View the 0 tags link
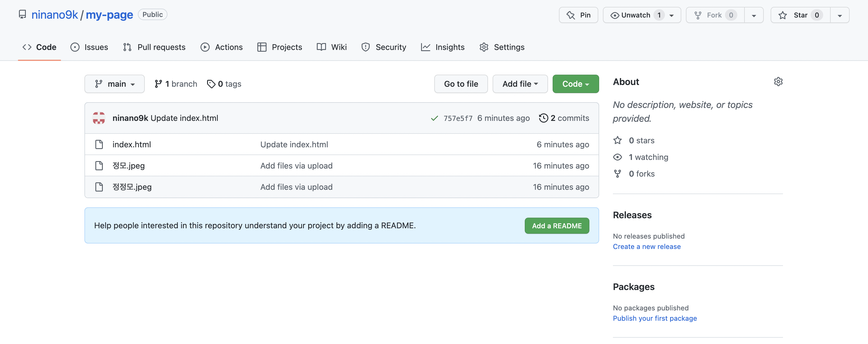Viewport: 868px width, 344px height. click(224, 84)
